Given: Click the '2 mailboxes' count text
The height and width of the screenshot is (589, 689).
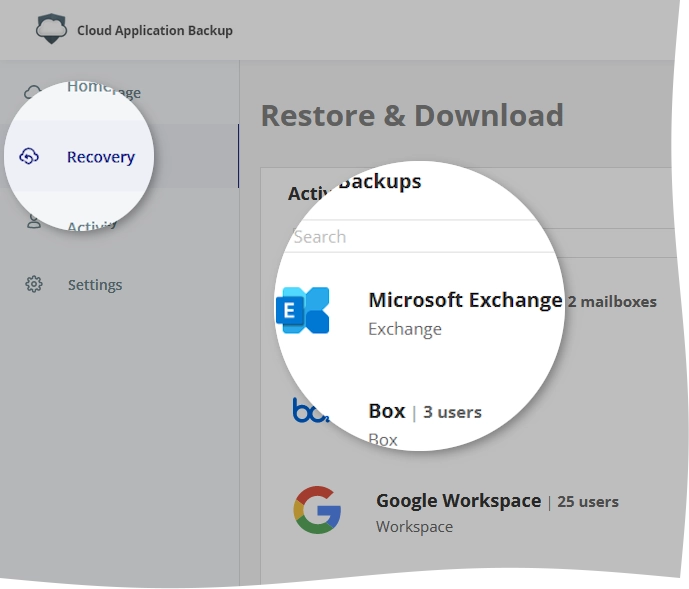Looking at the screenshot, I should coord(612,302).
